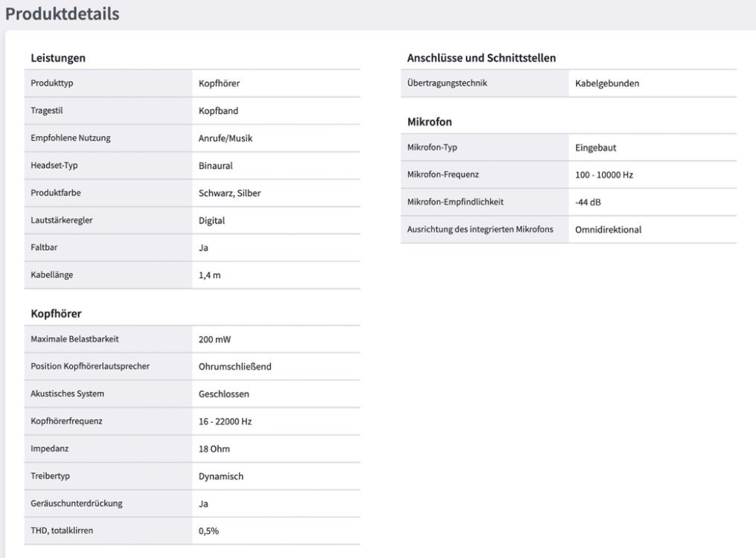The height and width of the screenshot is (558, 756).
Task: Click the Mikrofon-Frequenz 100 - 10000 Hz value
Action: click(603, 175)
